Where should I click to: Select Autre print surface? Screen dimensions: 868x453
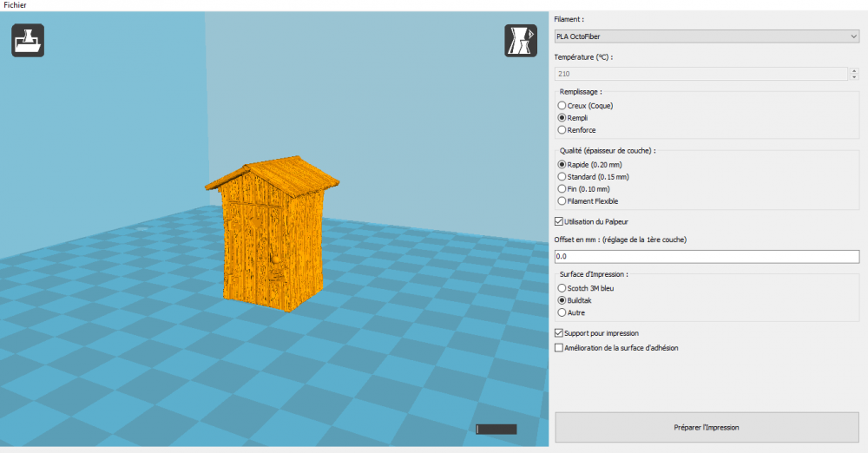pyautogui.click(x=571, y=313)
